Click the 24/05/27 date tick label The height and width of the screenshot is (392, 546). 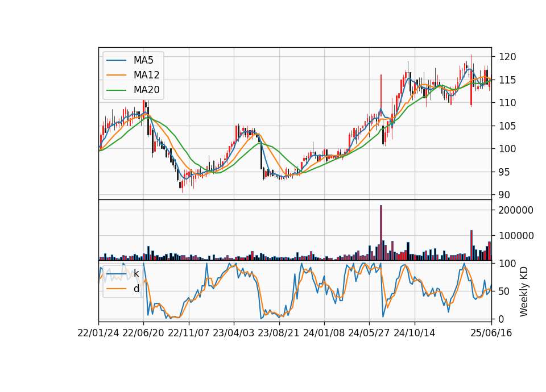[369, 333]
